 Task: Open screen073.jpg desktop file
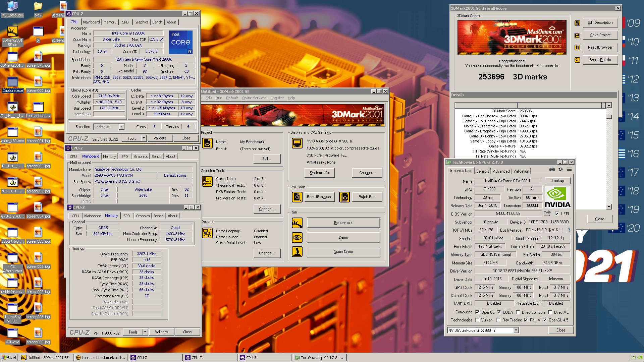tap(38, 60)
